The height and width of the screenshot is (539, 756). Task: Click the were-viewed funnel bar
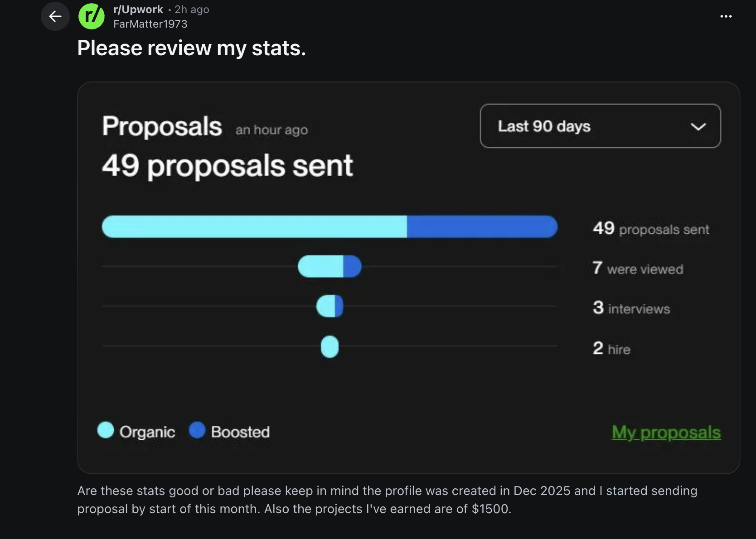[329, 266]
